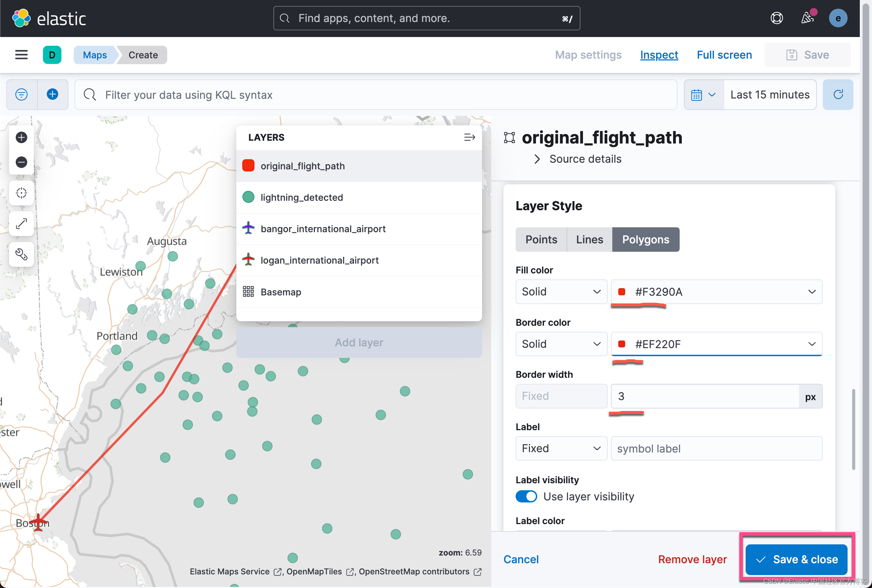Click the Inspect link
Image resolution: width=872 pixels, height=588 pixels.
(659, 55)
